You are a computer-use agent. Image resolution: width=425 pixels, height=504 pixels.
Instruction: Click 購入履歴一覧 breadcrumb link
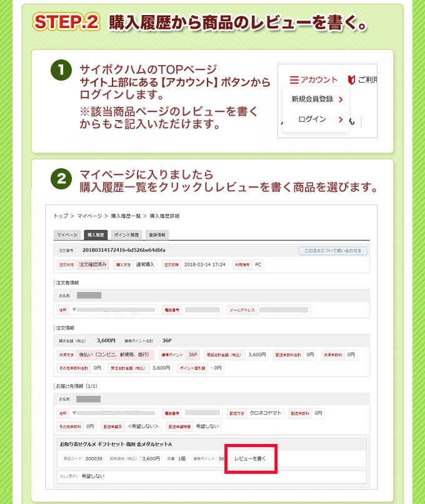(x=125, y=216)
